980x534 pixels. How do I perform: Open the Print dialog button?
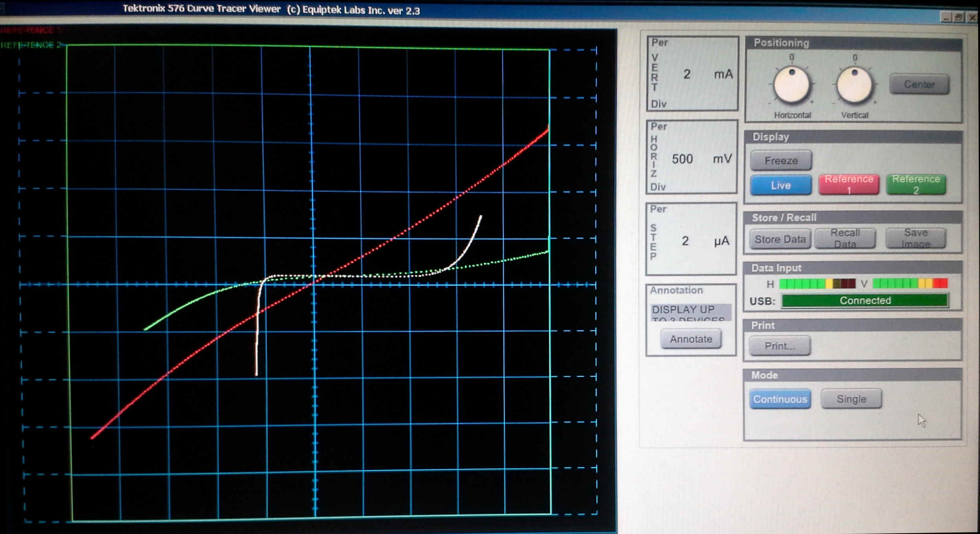pos(780,346)
